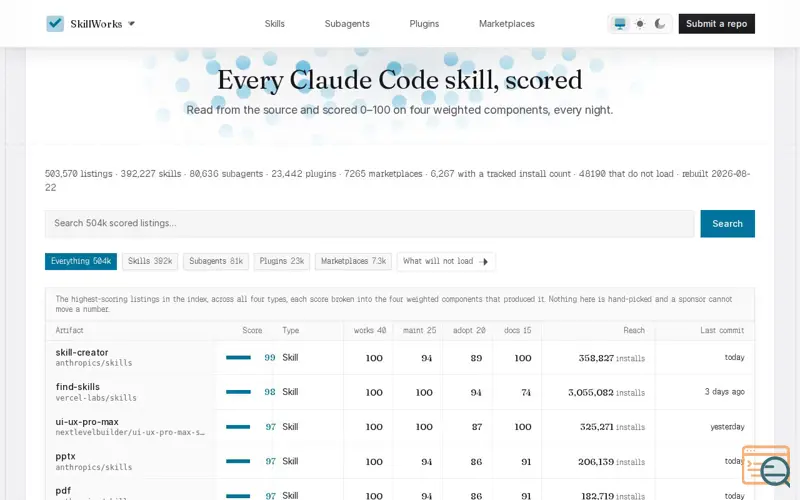
Task: Switch to light theme sun icon
Action: tap(640, 24)
